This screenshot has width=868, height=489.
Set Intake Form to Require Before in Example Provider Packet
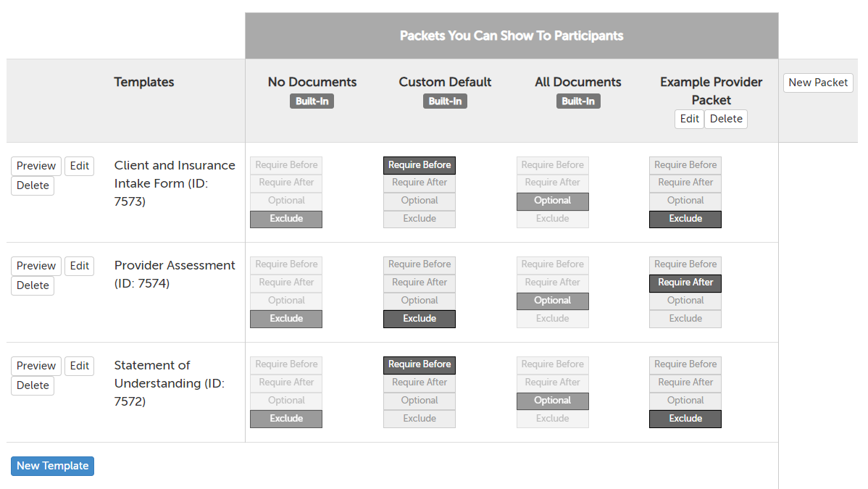tap(685, 165)
